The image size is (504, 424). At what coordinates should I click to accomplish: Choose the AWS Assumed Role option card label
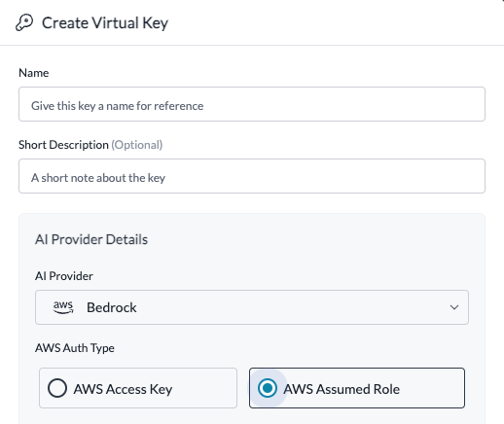(x=342, y=389)
